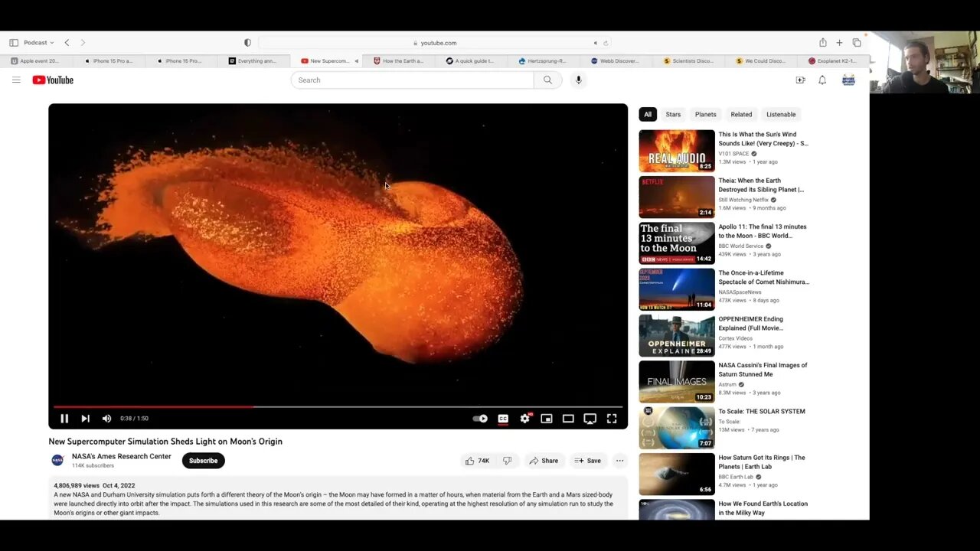Toggle the Autoplay switch
This screenshot has height=551, width=980.
coord(480,419)
